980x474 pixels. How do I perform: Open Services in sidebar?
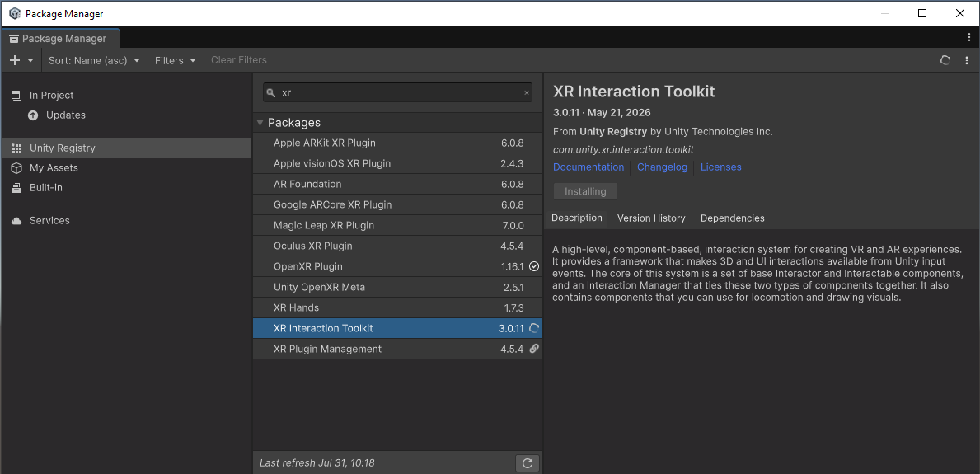pyautogui.click(x=126, y=221)
